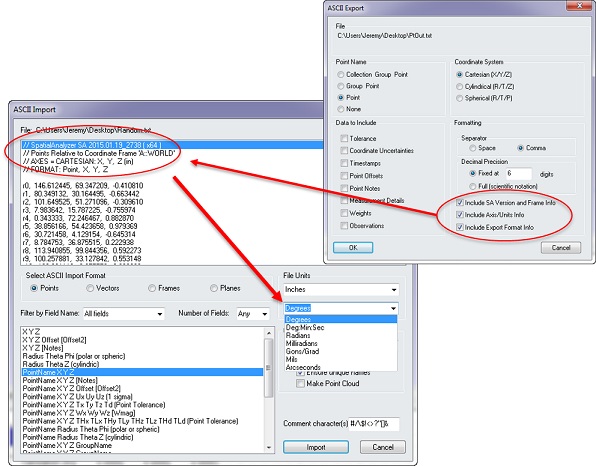This screenshot has height=466, width=596.
Task: Select X Y Z format row
Action: click(x=142, y=332)
